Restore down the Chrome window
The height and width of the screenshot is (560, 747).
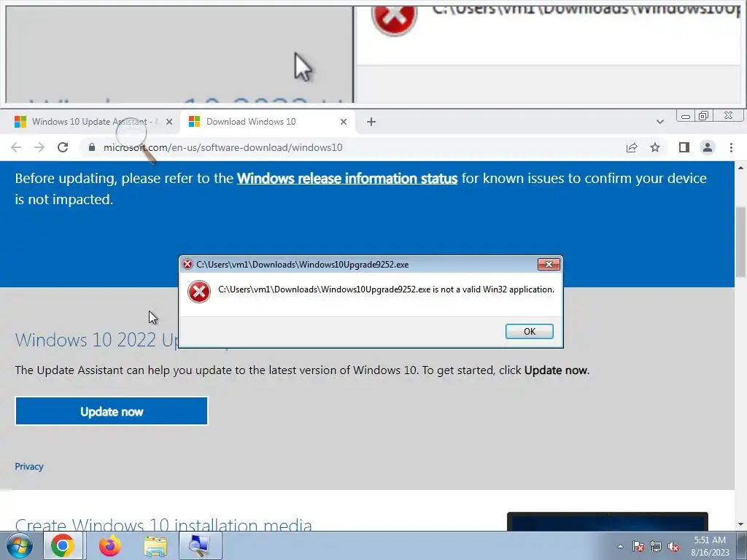703,116
